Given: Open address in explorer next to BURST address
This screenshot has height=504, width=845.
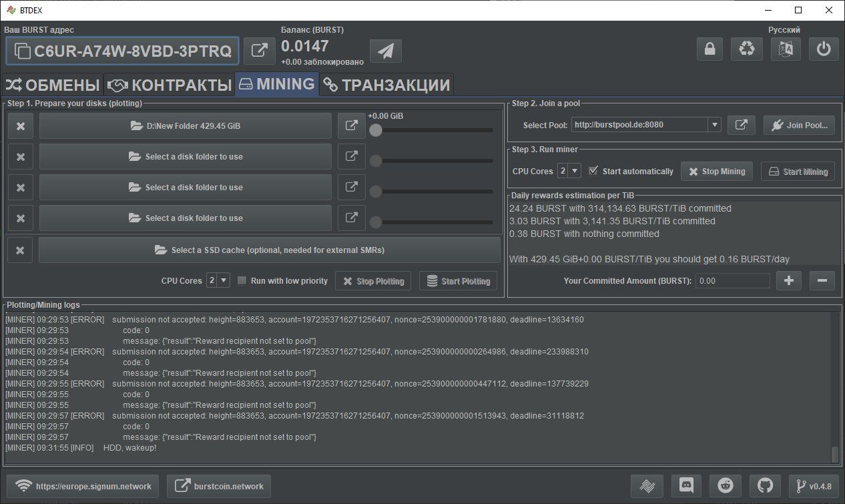Looking at the screenshot, I should point(259,51).
